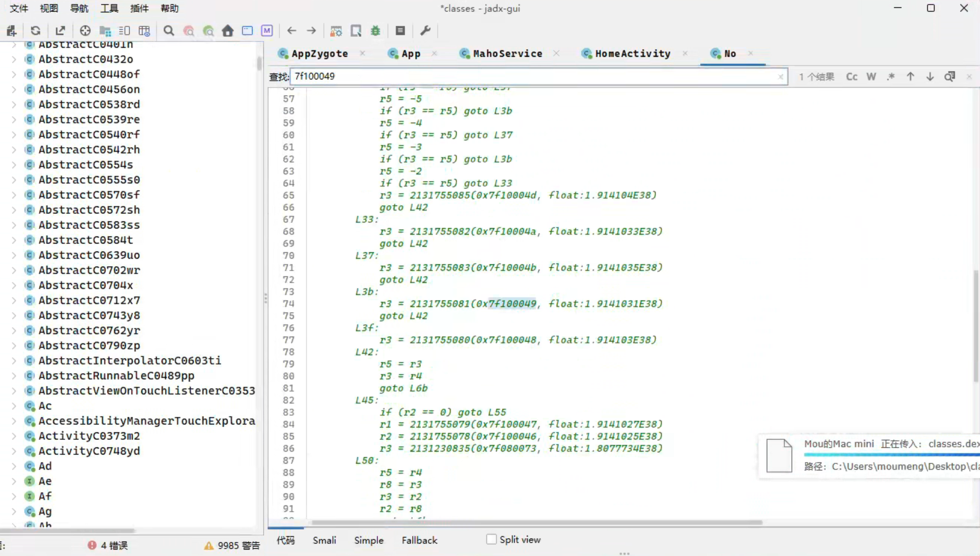Jump to main activity home icon
Image resolution: width=980 pixels, height=556 pixels.
click(228, 31)
